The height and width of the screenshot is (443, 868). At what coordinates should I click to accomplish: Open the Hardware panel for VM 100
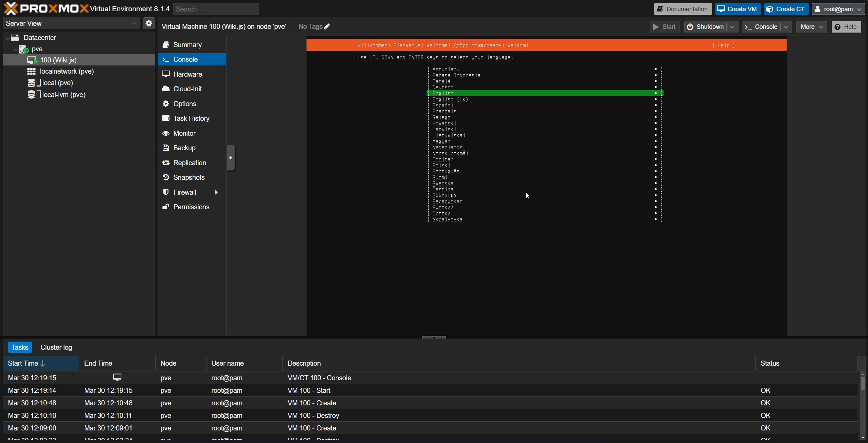[x=187, y=74]
